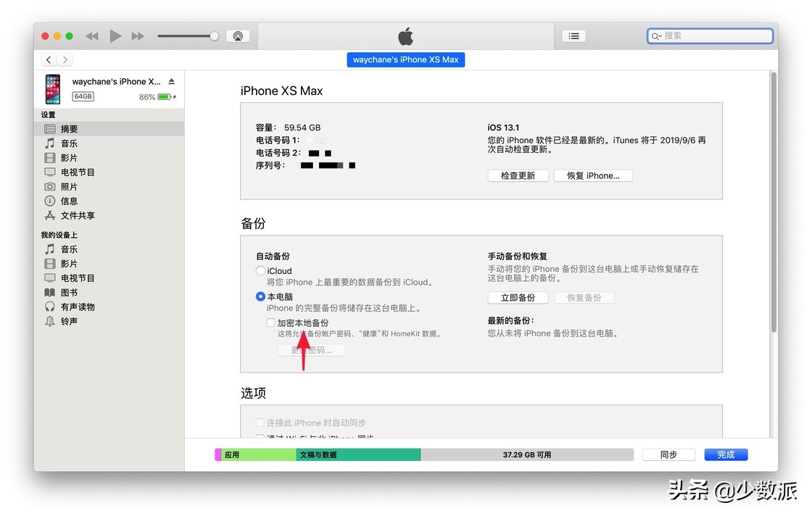Click the 立即备份 button
Screen dimensions: 812x516
[518, 297]
